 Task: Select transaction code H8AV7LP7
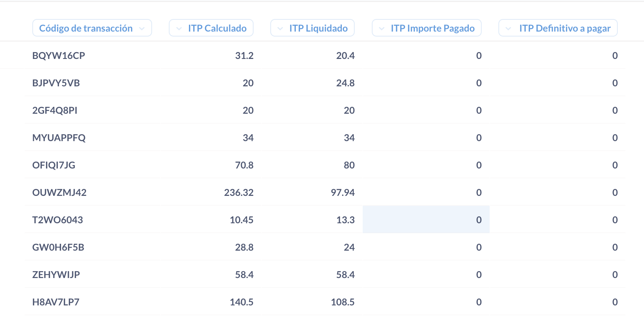click(x=56, y=302)
